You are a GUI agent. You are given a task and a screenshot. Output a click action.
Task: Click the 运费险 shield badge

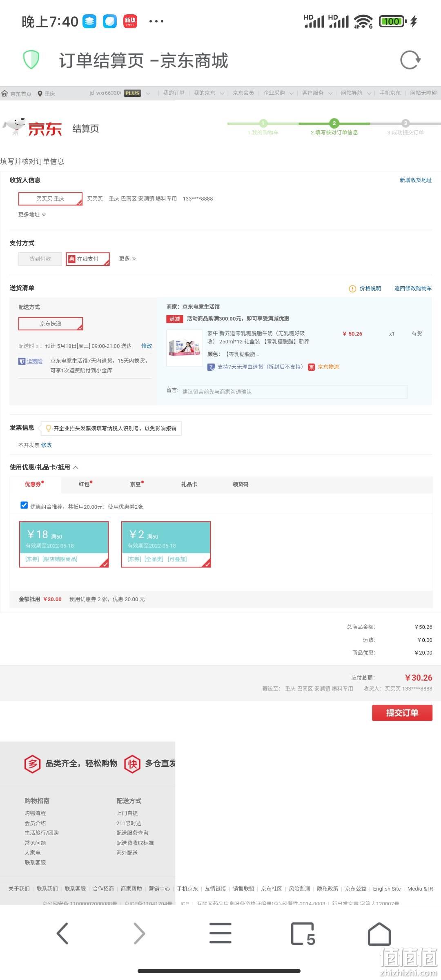pyautogui.click(x=31, y=361)
